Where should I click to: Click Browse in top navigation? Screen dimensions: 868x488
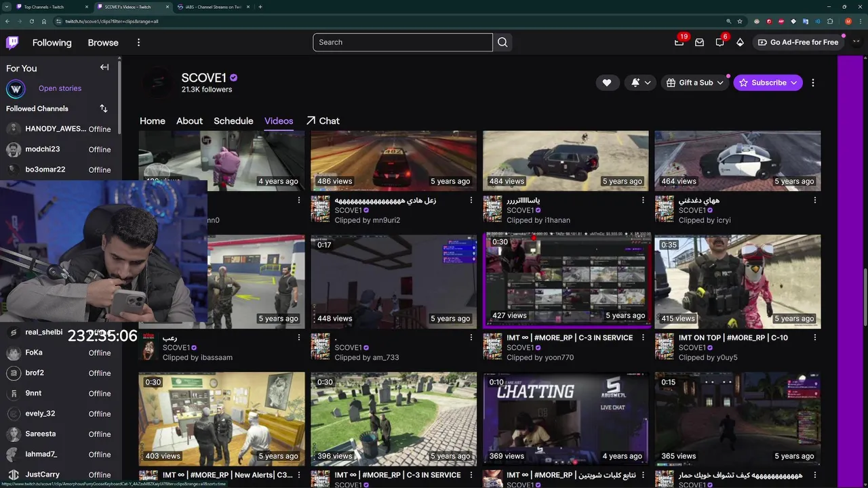point(103,42)
